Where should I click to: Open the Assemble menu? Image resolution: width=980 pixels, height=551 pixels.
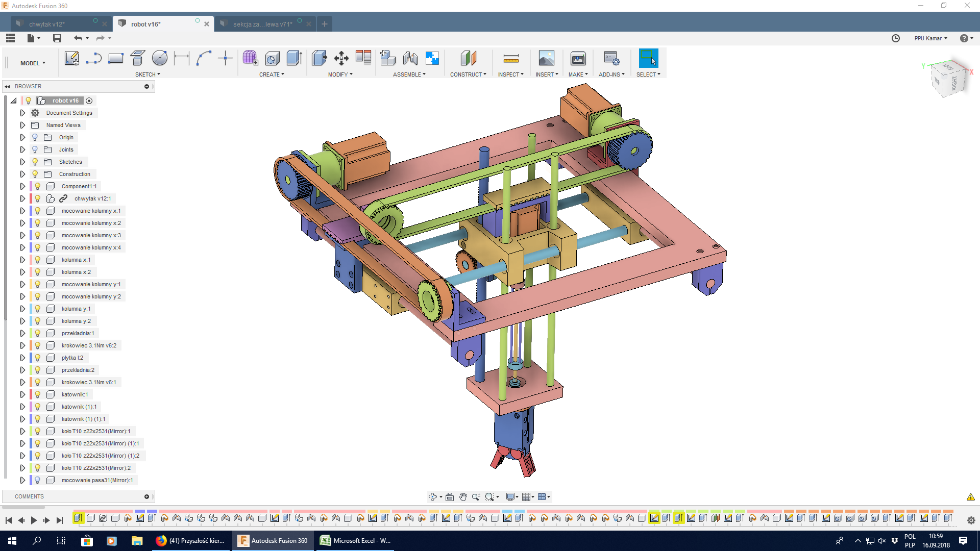pyautogui.click(x=409, y=74)
